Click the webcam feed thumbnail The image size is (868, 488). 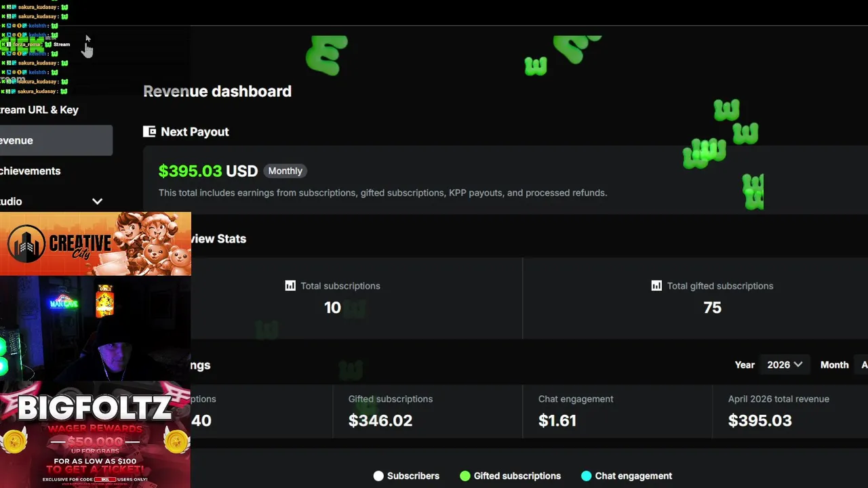coord(95,327)
